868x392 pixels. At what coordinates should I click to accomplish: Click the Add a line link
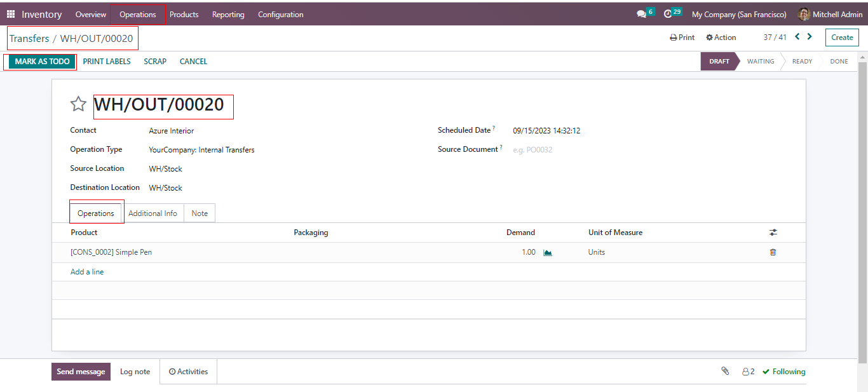[x=87, y=272]
